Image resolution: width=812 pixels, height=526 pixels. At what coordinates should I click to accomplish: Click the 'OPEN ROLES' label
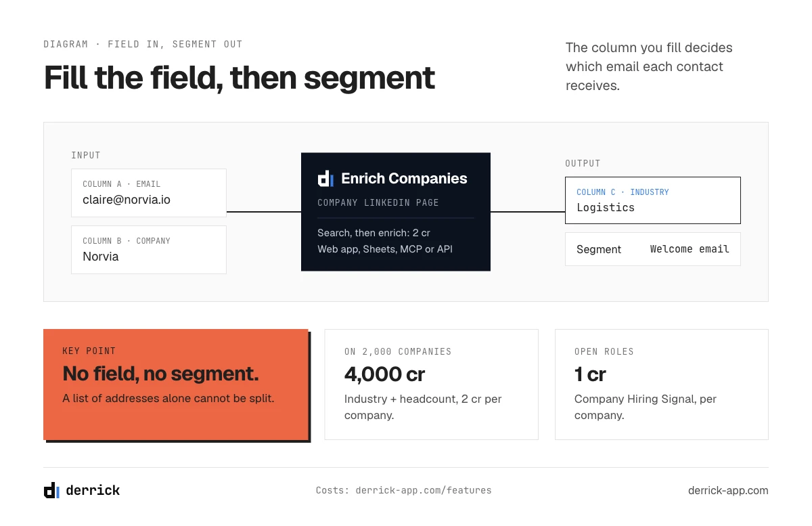(x=604, y=351)
